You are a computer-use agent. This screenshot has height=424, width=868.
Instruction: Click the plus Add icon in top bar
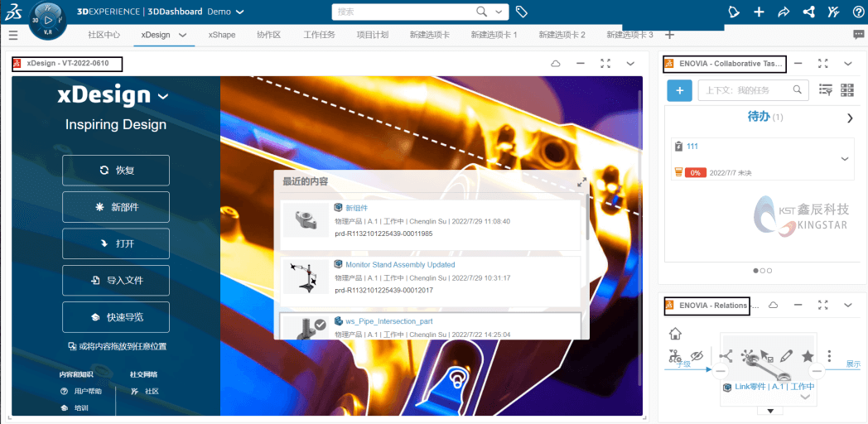click(x=759, y=12)
